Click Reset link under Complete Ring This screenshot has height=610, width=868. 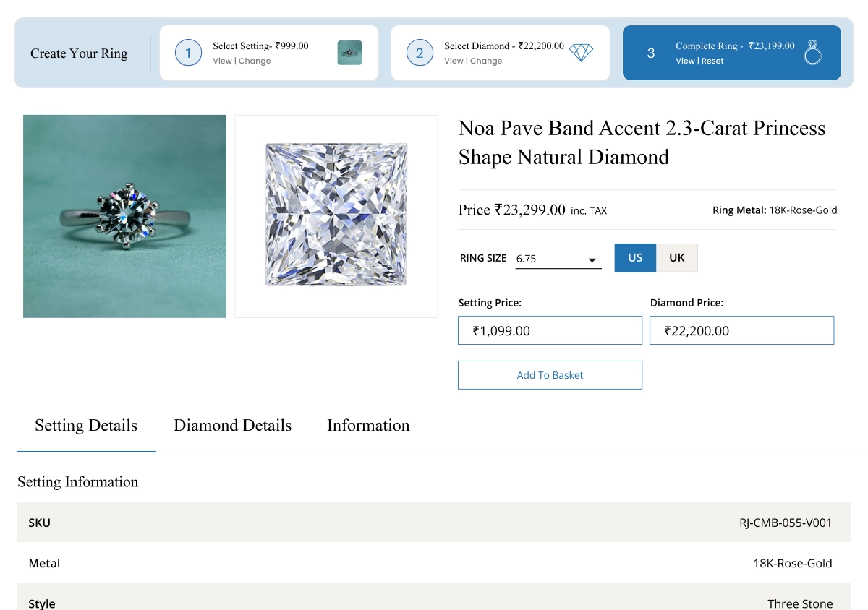(x=712, y=61)
